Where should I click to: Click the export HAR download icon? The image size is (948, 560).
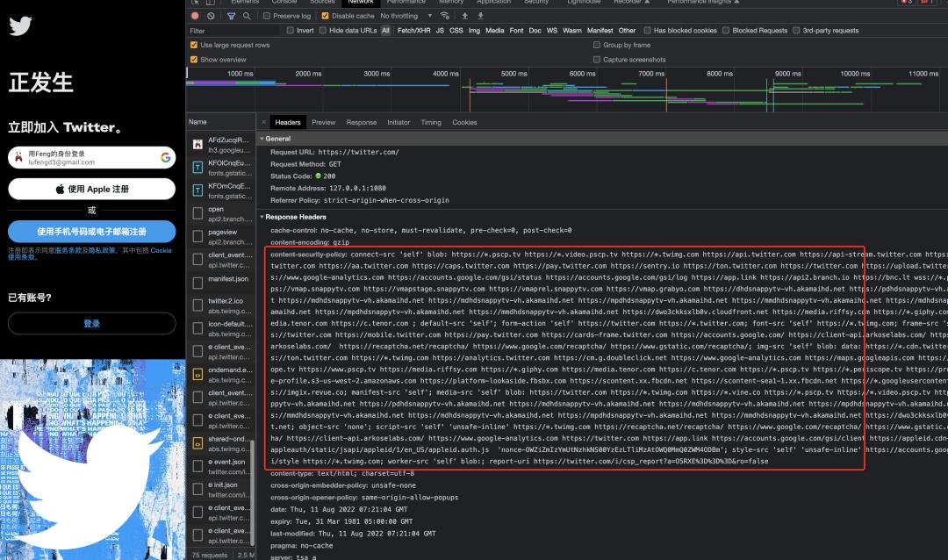click(x=481, y=16)
